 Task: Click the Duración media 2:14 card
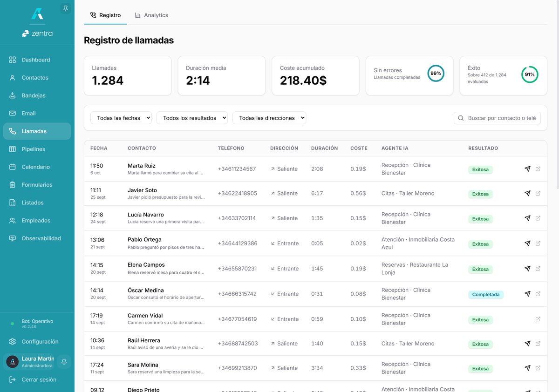(x=222, y=75)
